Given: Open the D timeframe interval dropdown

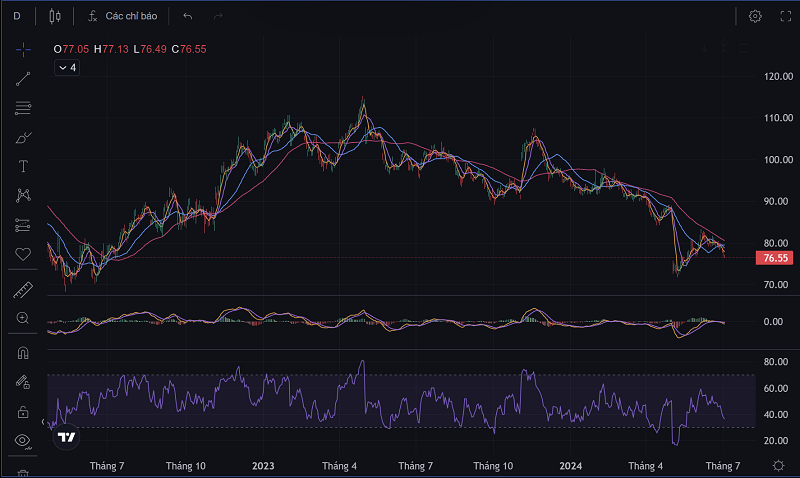Looking at the screenshot, I should [16, 16].
